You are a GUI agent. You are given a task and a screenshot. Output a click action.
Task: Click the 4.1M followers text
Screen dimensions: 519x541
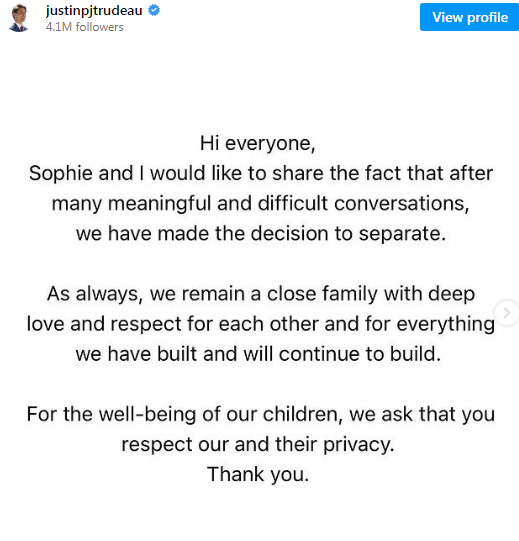(85, 27)
